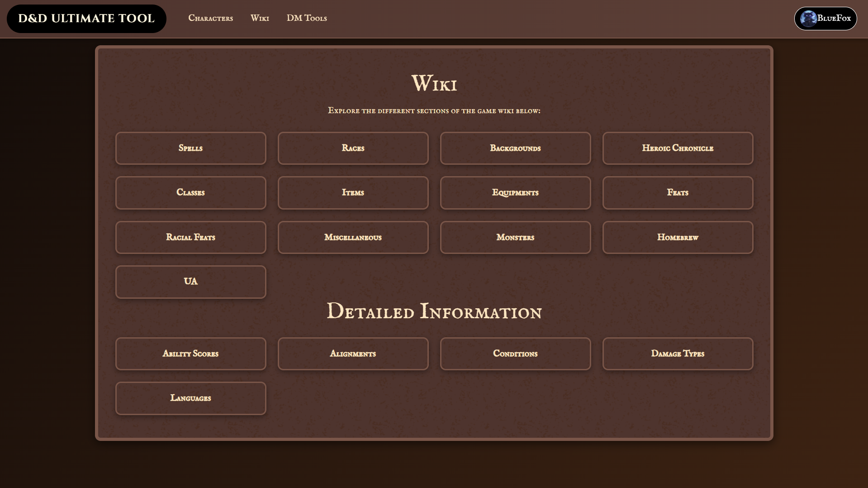868x488 pixels.
Task: View the Monsters compendium
Action: 515,237
